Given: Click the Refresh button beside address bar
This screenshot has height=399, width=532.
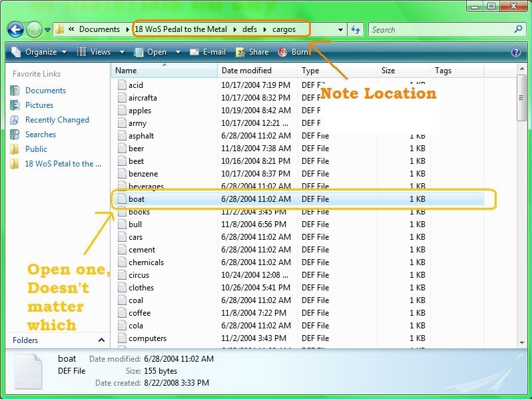Looking at the screenshot, I should (x=356, y=29).
